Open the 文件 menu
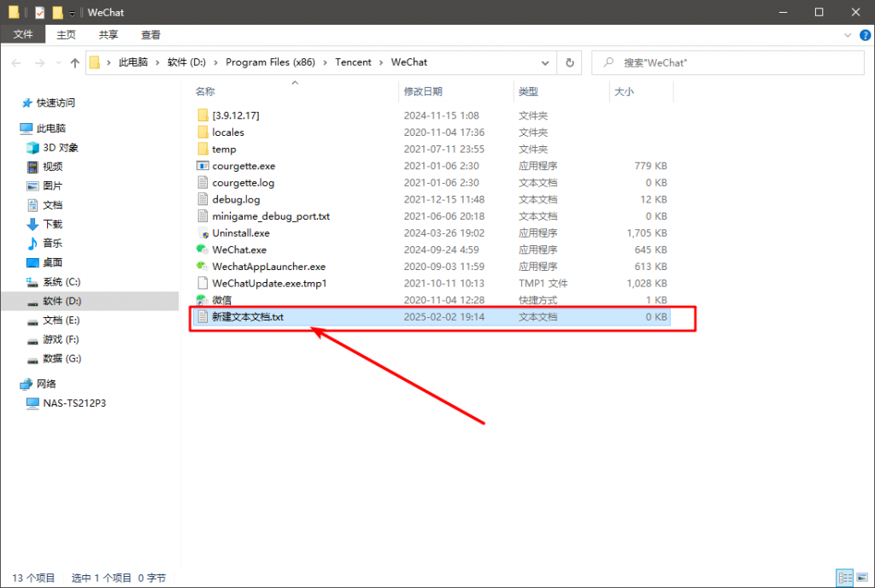 (x=23, y=34)
